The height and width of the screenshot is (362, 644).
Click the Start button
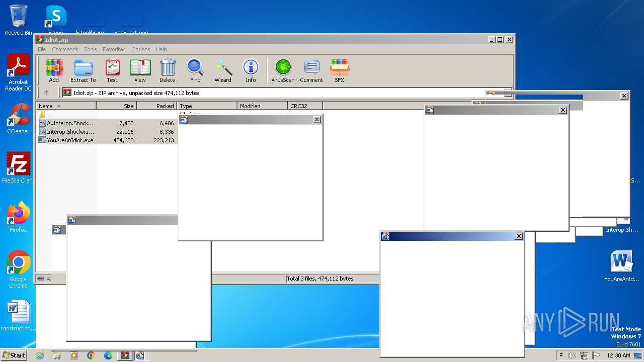[x=14, y=355]
